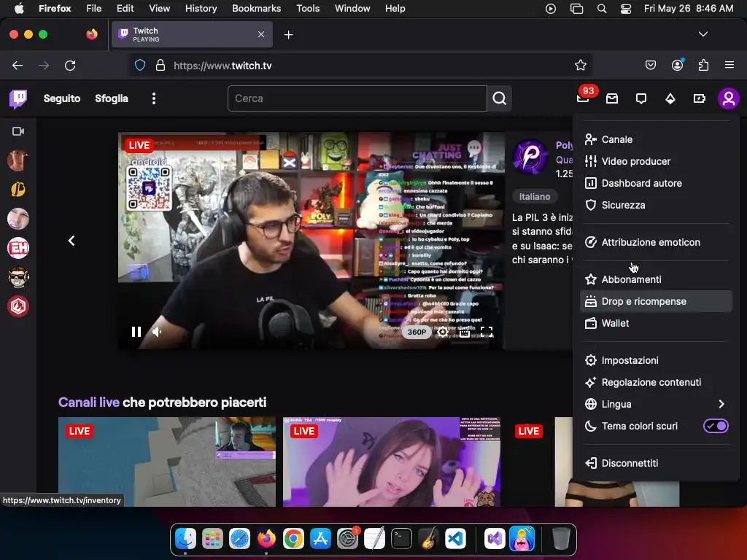
Task: Open list all tabs chevron
Action: 703,34
